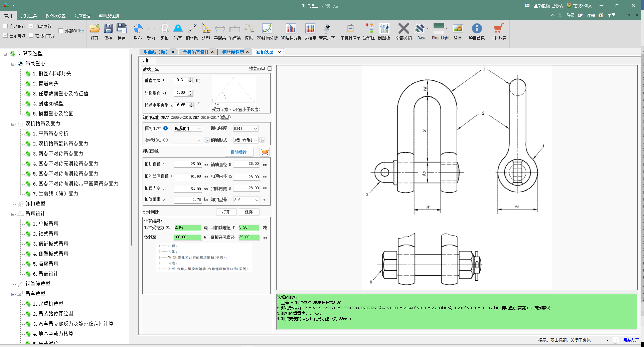Open 自助购买 shopping cart in ribbon
Image resolution: width=644 pixels, height=347 pixels.
[x=498, y=32]
